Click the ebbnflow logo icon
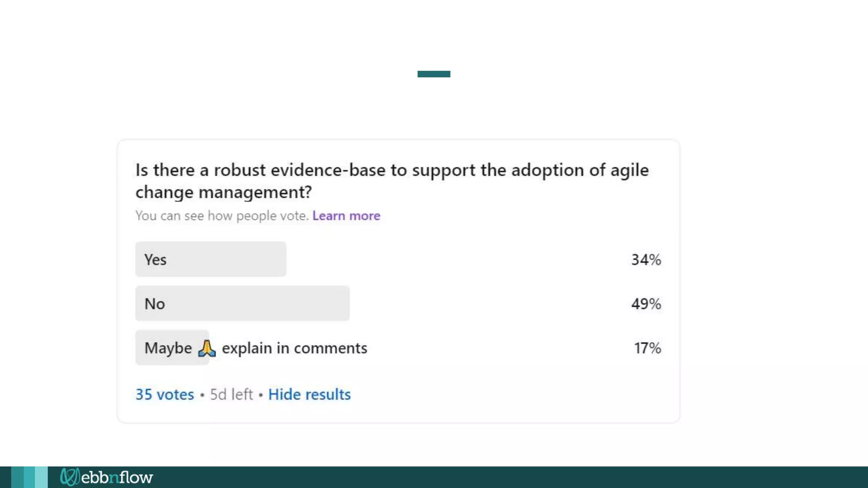 coord(69,477)
